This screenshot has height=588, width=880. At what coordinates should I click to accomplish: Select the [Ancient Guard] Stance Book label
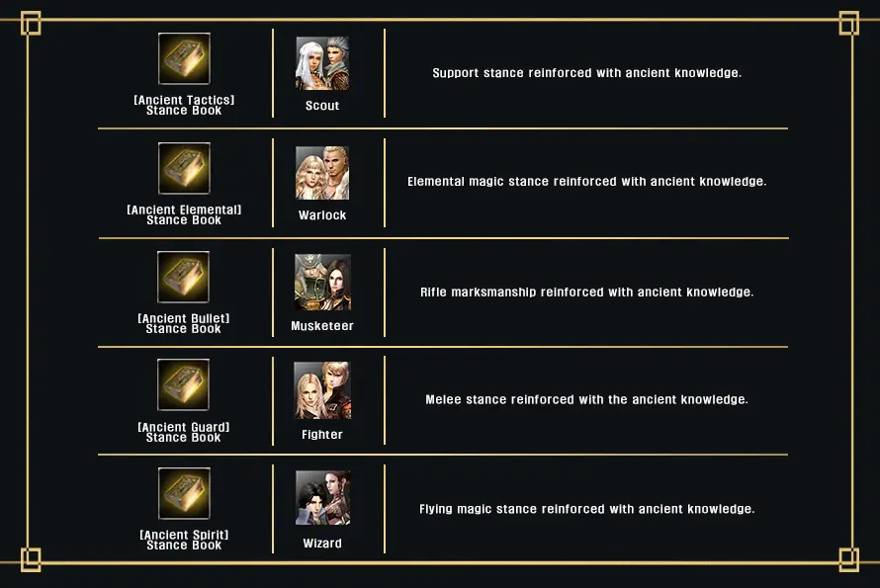184,432
